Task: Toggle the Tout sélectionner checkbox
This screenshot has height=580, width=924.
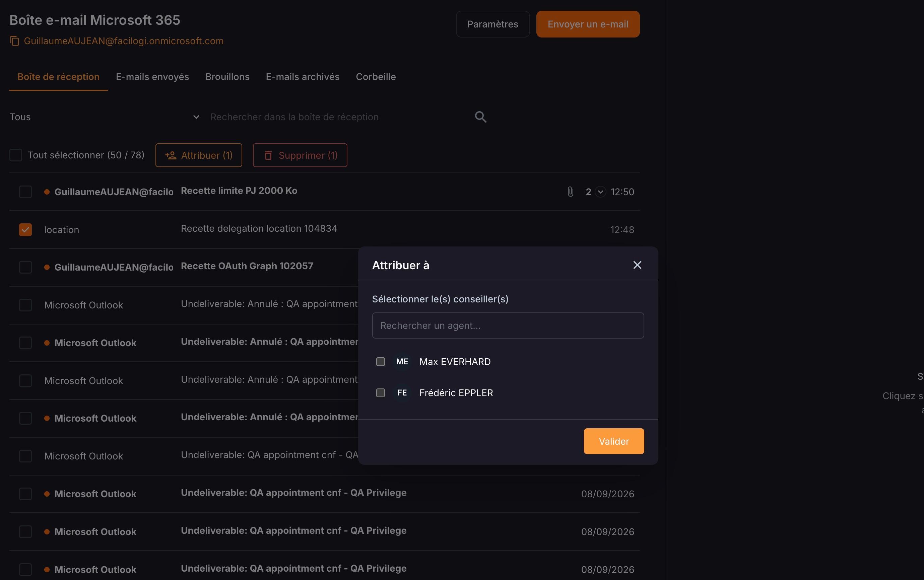Action: [16, 155]
